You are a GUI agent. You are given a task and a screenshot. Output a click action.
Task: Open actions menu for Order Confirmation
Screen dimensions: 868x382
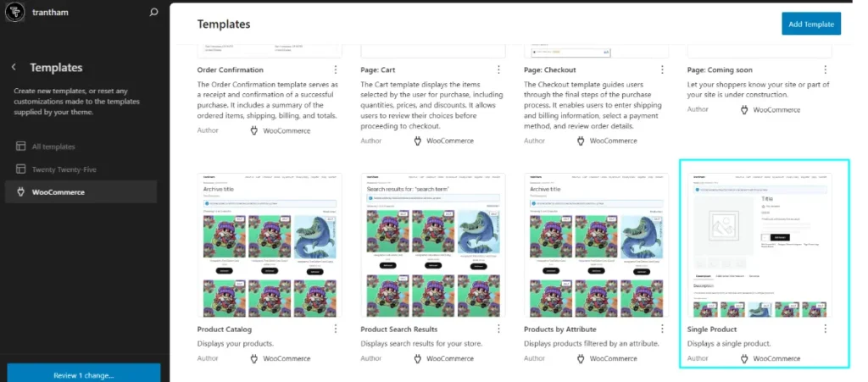(336, 69)
